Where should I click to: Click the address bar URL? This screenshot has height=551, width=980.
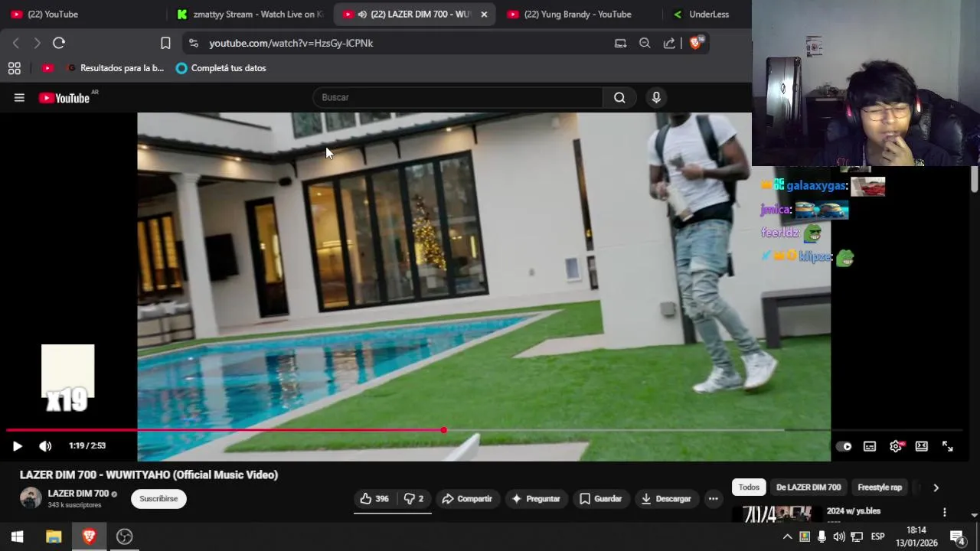(x=291, y=43)
